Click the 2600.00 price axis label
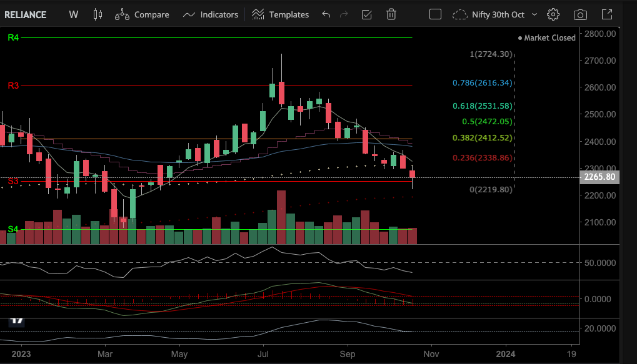Viewport: 637px width, 364px height. coord(600,87)
